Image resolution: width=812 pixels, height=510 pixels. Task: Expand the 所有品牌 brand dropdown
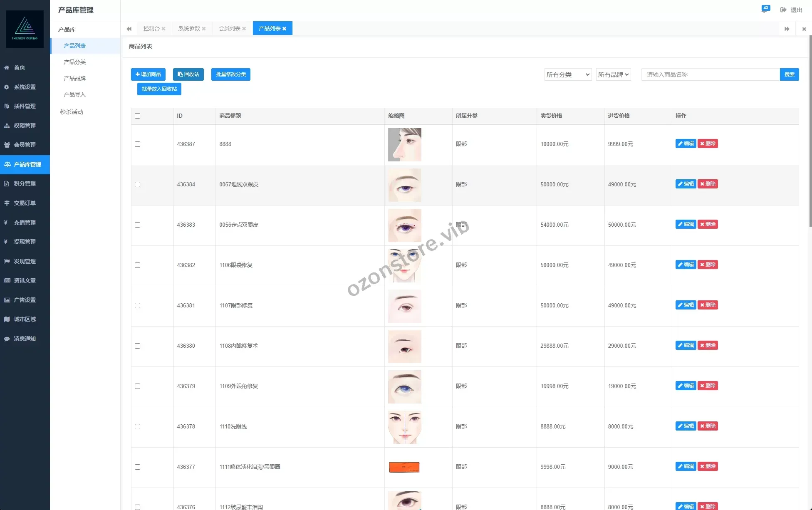pyautogui.click(x=613, y=75)
